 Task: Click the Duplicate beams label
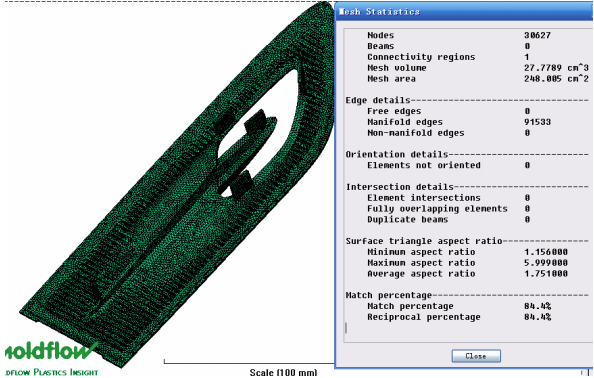(x=407, y=220)
